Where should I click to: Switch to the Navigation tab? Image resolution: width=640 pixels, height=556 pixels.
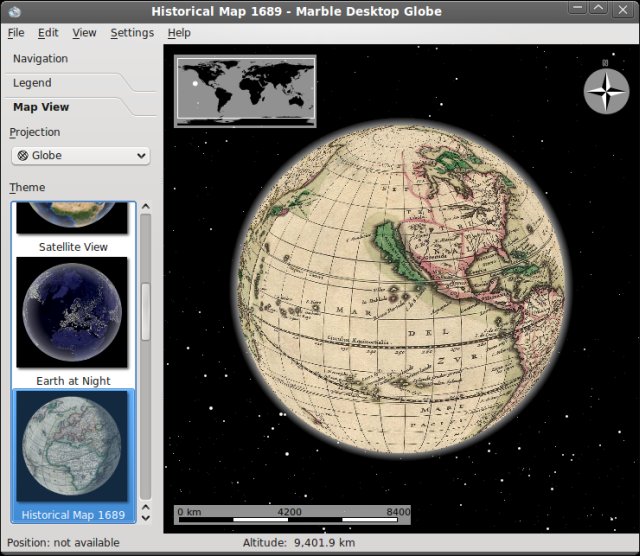[x=41, y=59]
